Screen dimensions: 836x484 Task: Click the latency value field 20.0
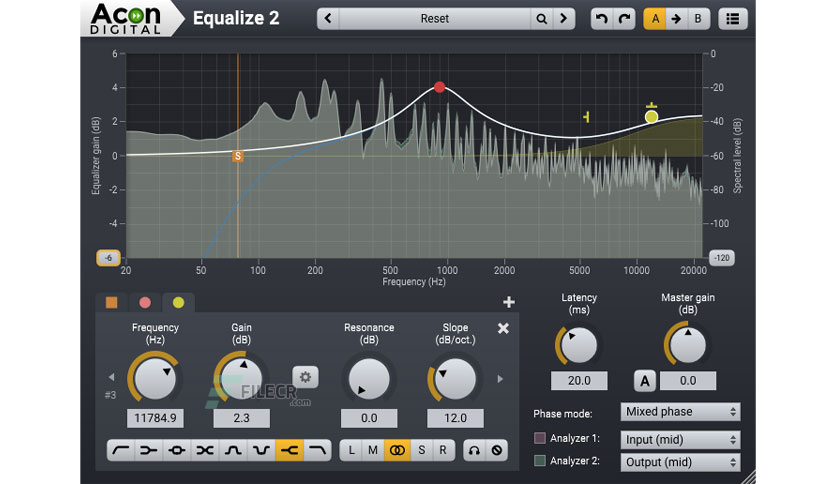click(x=579, y=381)
